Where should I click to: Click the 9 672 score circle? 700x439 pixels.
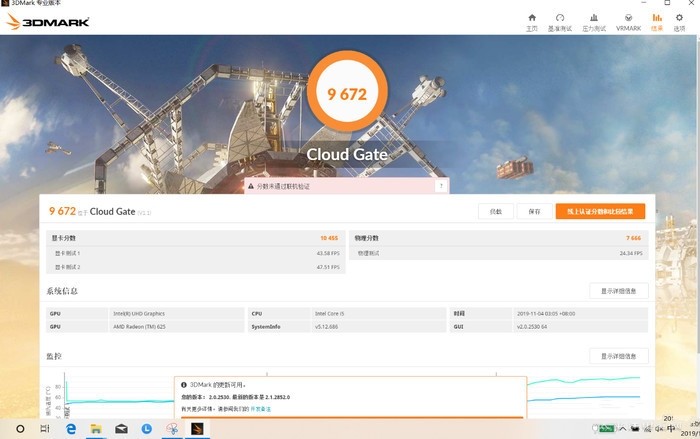click(x=347, y=92)
